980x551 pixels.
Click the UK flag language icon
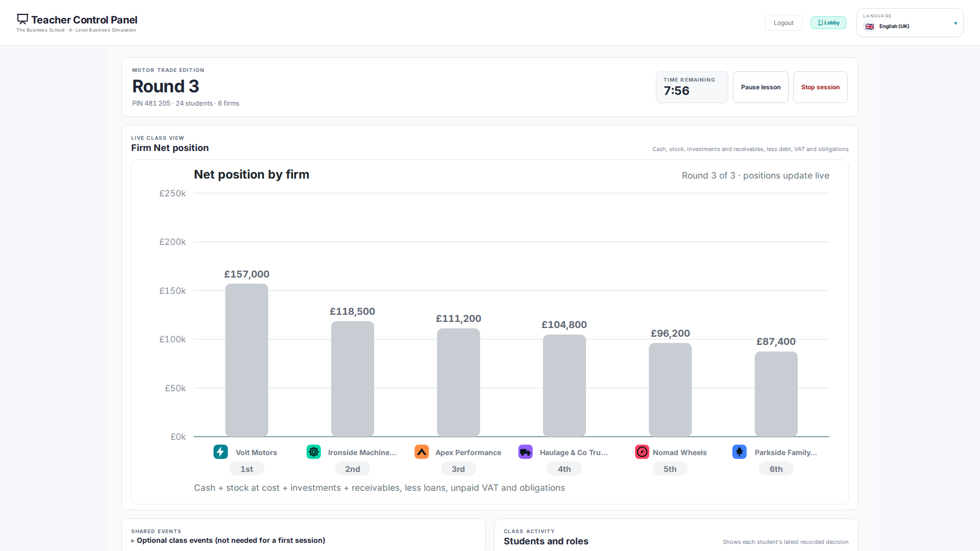[870, 27]
